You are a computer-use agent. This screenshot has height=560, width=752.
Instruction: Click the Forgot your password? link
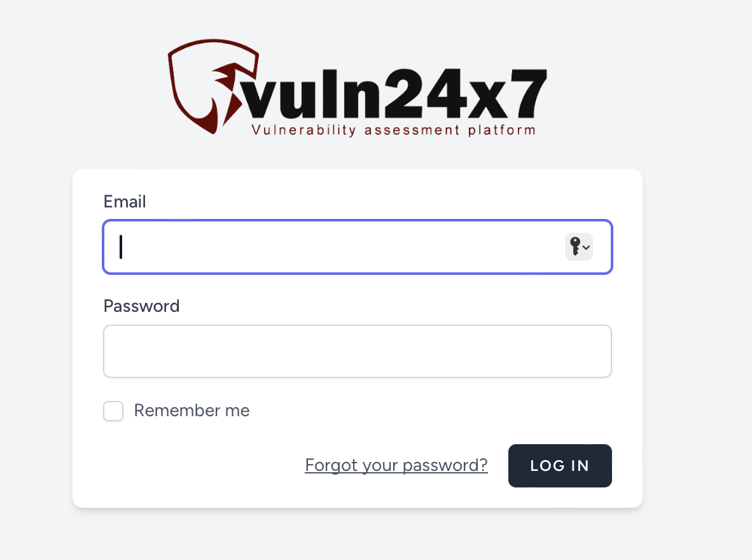tap(396, 465)
